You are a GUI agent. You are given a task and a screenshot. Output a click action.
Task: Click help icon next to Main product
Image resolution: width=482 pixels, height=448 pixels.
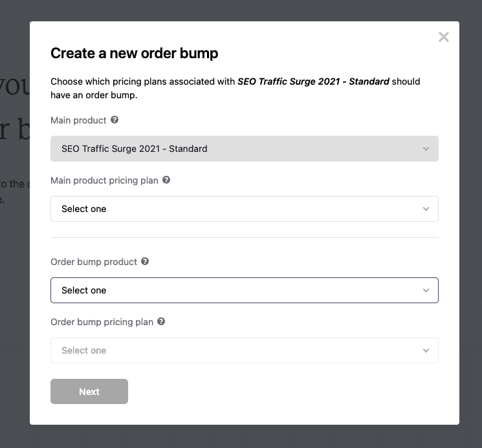[x=115, y=120]
